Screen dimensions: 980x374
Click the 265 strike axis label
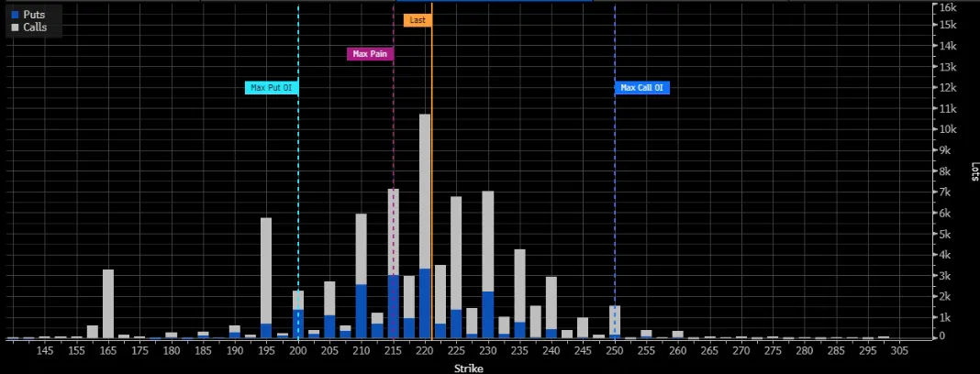pos(709,351)
